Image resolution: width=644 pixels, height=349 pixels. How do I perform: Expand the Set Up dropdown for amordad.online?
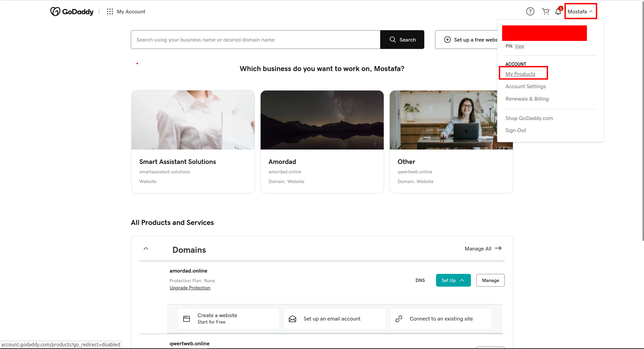coord(453,280)
